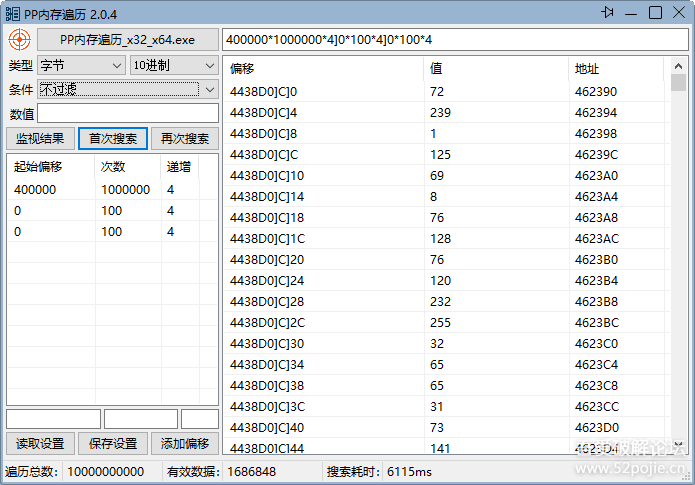Click the empty count input box
The width and height of the screenshot is (695, 485).
click(x=141, y=419)
